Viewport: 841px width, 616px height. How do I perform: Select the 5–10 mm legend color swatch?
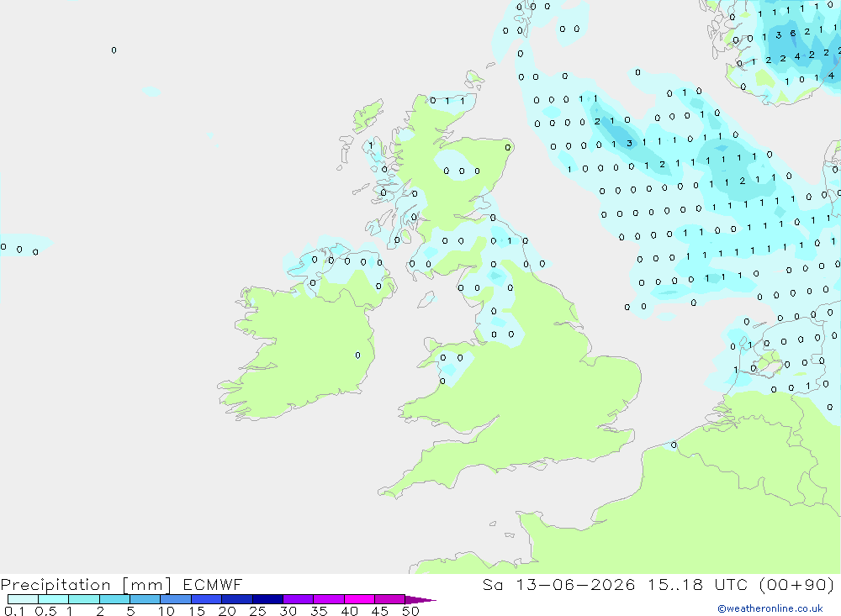coord(145,599)
